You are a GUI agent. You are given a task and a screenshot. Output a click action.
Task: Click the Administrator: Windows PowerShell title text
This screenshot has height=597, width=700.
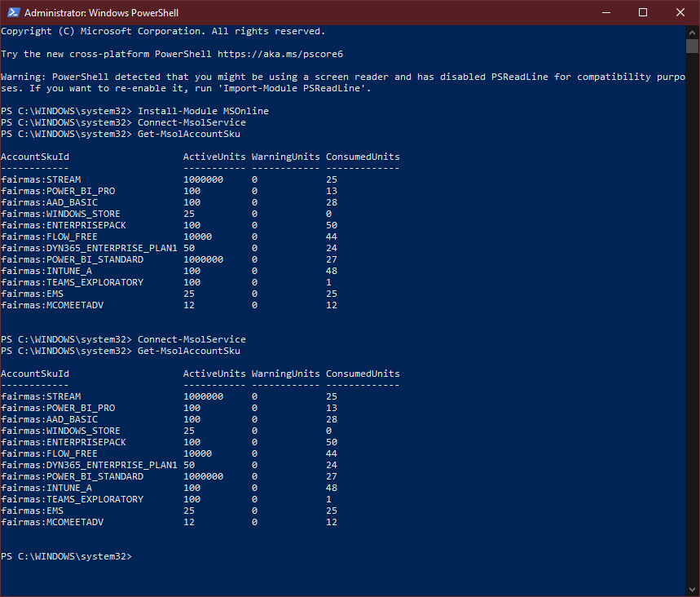point(101,13)
